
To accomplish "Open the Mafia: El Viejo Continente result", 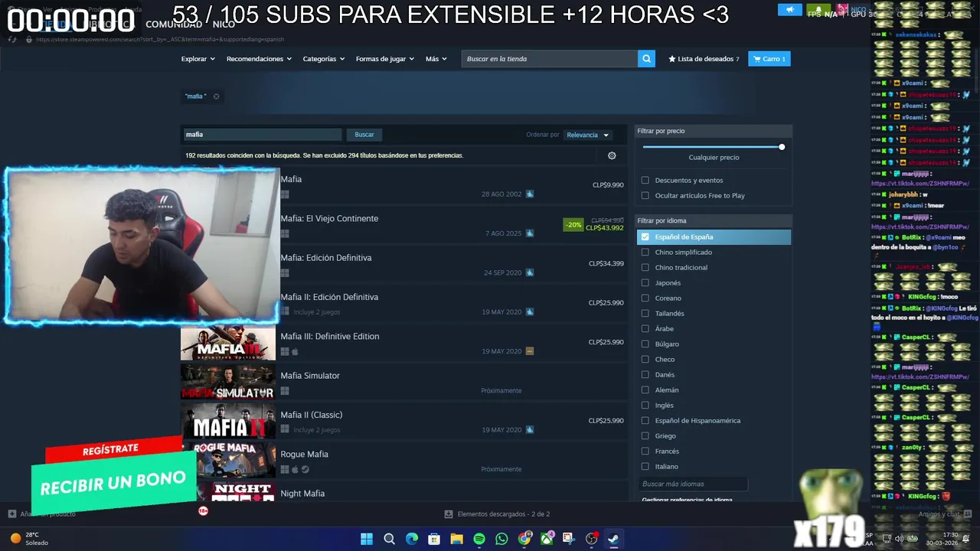I will pyautogui.click(x=403, y=225).
